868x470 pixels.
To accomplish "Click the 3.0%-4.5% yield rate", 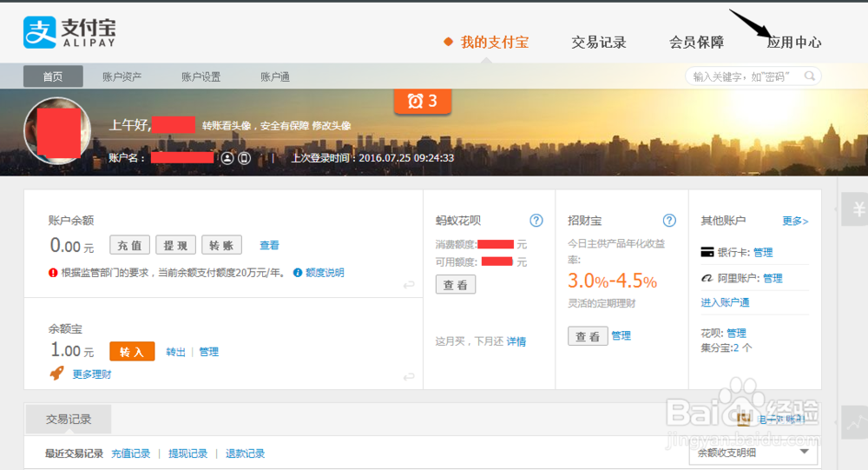I will point(612,281).
